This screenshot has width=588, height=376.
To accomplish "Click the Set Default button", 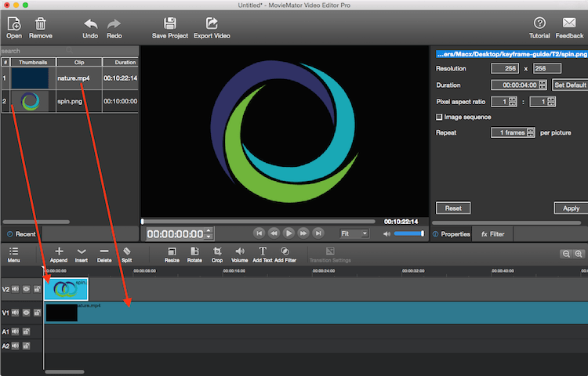I will coord(570,85).
